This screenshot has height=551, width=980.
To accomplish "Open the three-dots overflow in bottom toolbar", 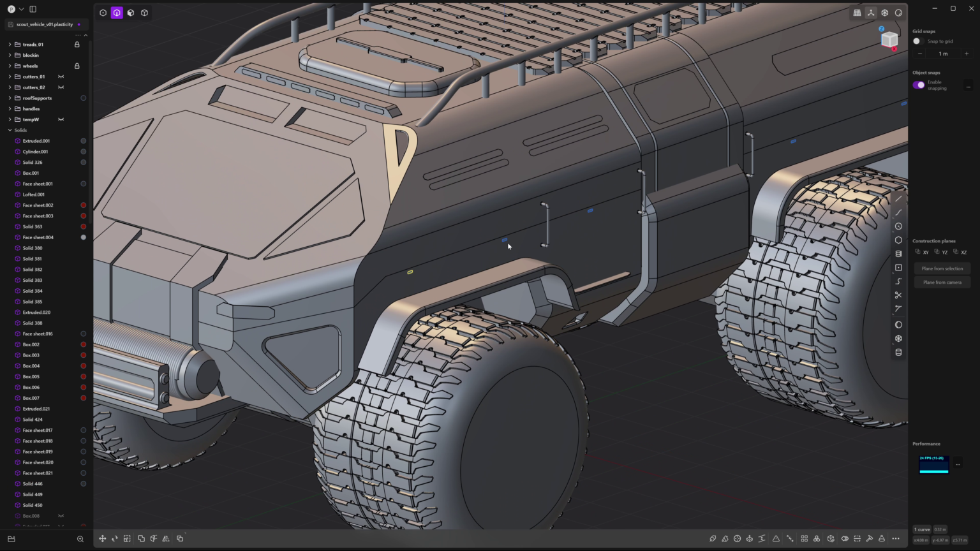I will coord(896,539).
